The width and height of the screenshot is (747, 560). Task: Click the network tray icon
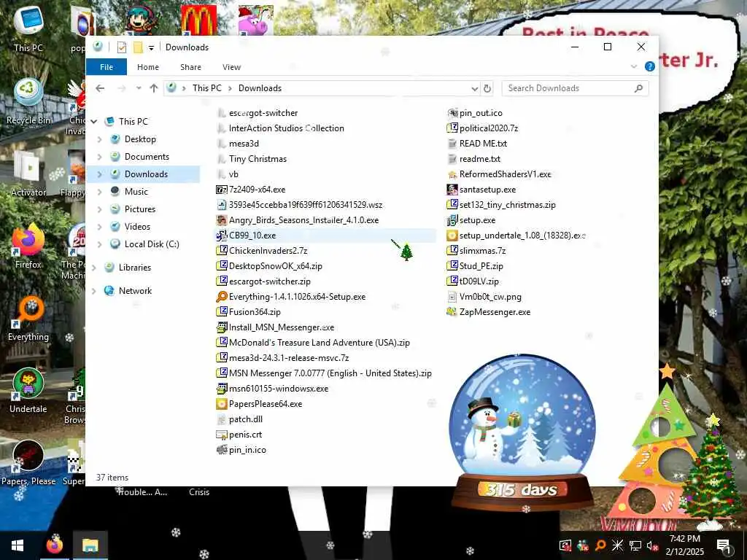click(x=635, y=545)
